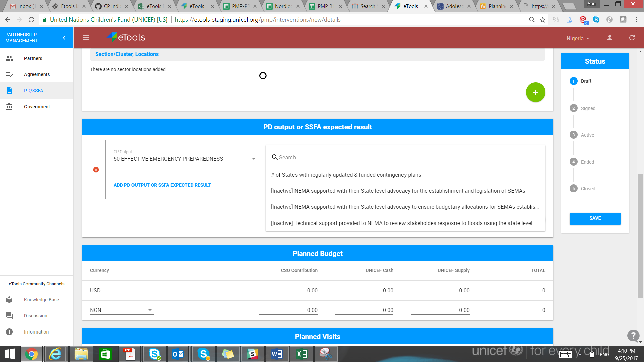Open the Partners section in the sidebar
644x362 pixels.
[x=33, y=58]
